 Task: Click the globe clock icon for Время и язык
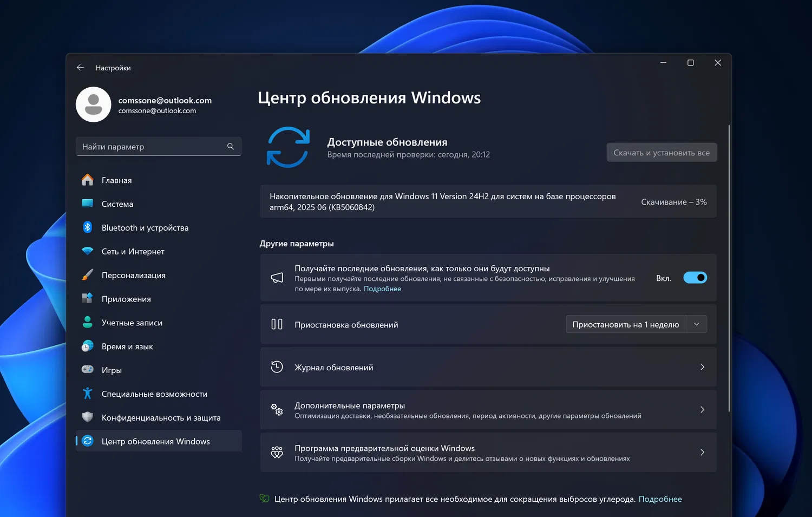[x=88, y=346]
